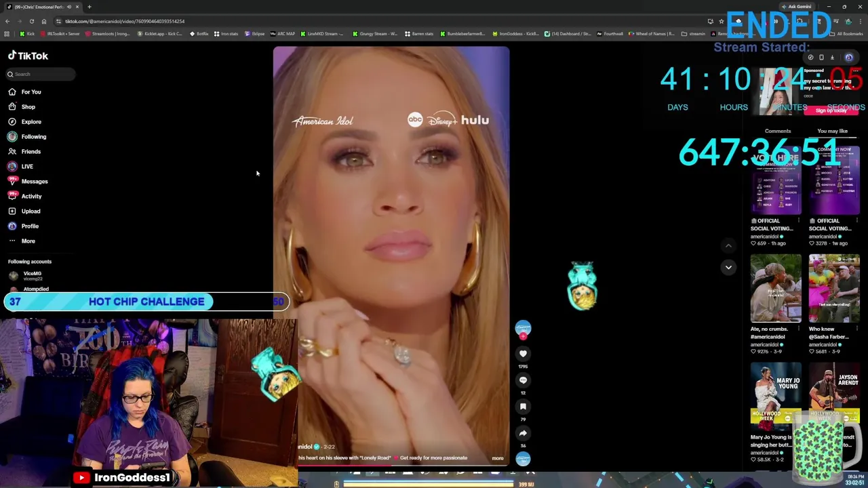
Task: Open OFFICIAL SOCIAL VOTING video posted 1w ago
Action: [834, 180]
